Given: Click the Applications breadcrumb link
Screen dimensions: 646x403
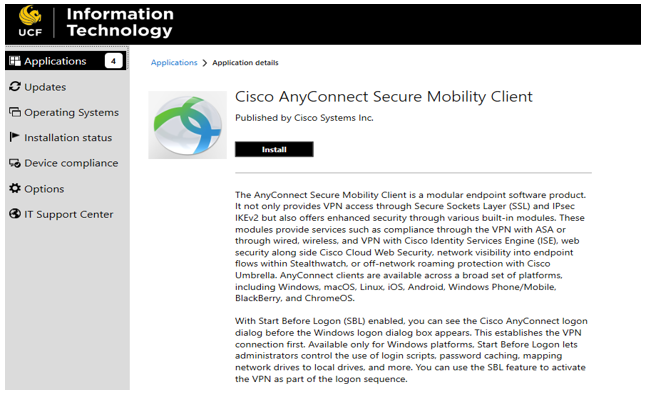Looking at the screenshot, I should [x=174, y=63].
